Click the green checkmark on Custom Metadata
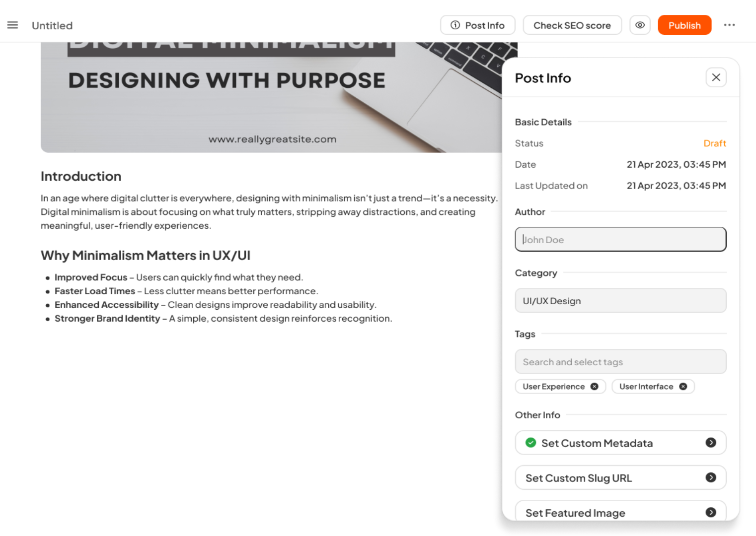Screen dimensions: 756x536 [x=530, y=443]
